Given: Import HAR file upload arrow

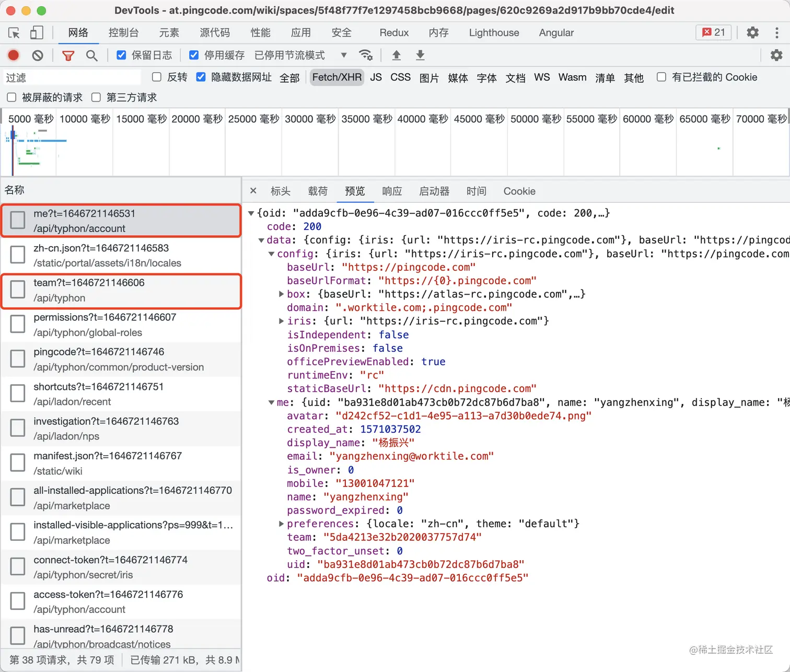Looking at the screenshot, I should 397,55.
